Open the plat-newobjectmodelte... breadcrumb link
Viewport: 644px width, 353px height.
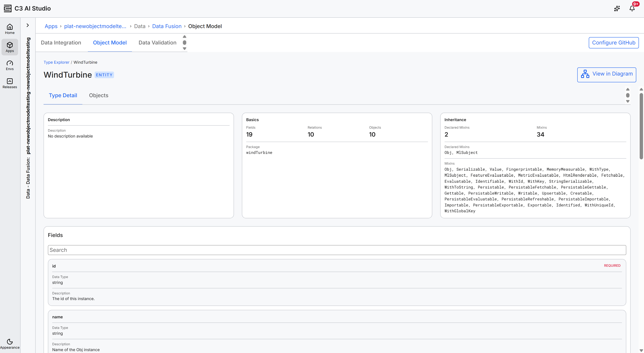coord(95,26)
